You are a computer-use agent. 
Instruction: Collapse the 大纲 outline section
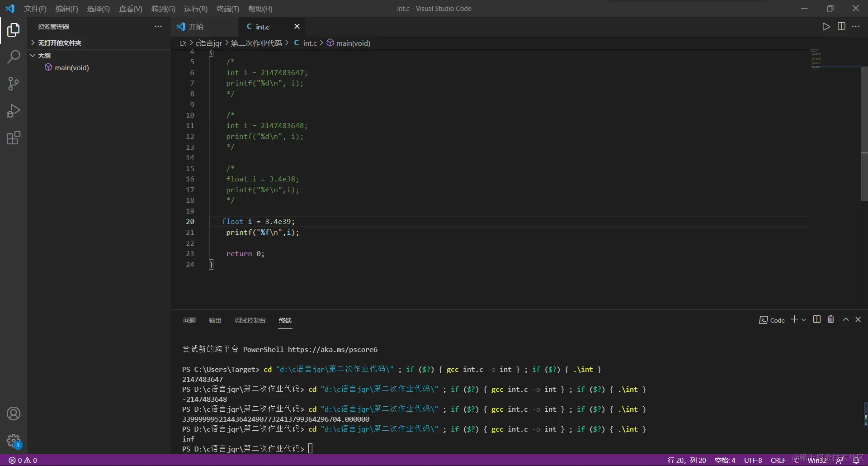pos(44,56)
